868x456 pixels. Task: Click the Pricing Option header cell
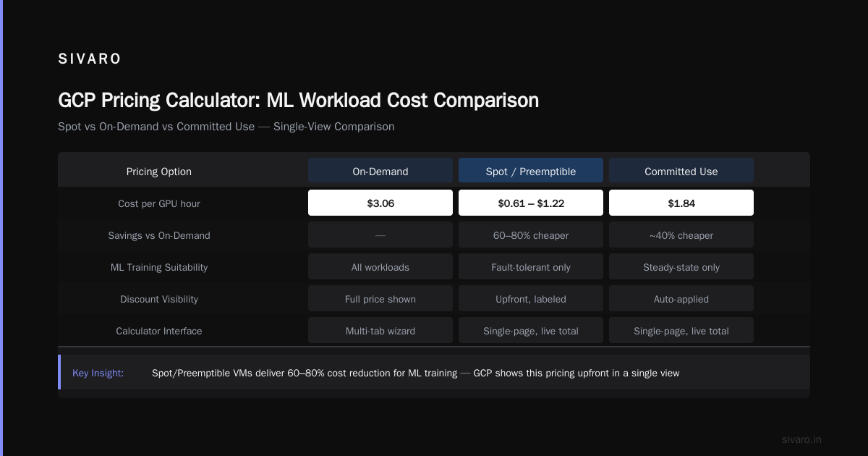click(159, 172)
